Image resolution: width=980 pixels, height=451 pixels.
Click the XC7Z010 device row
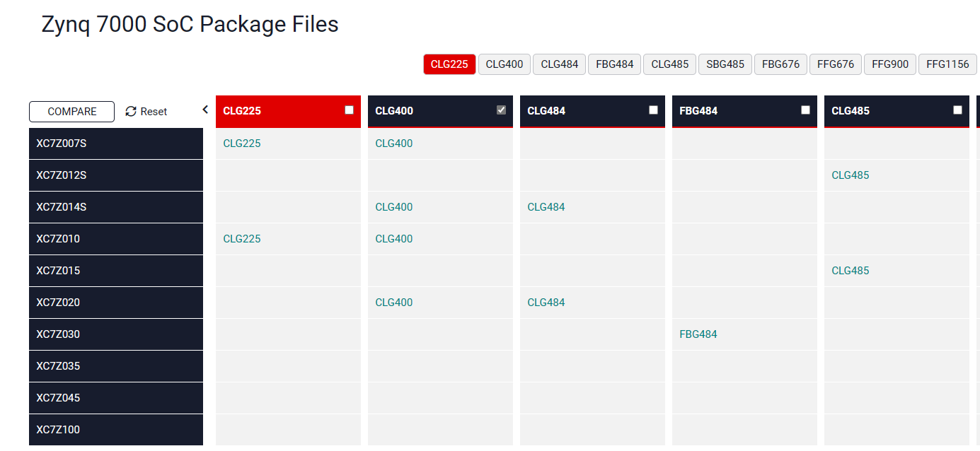[x=116, y=239]
